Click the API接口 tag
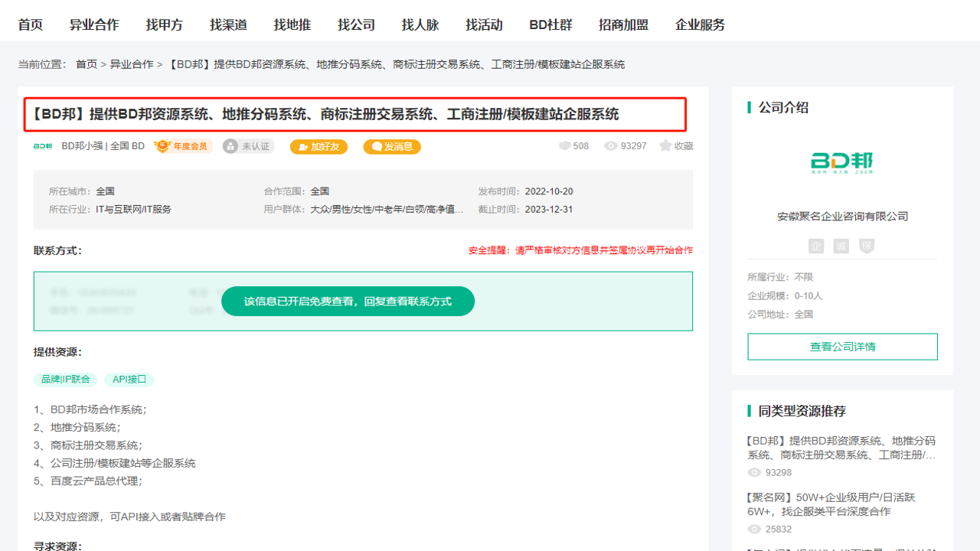 tap(129, 379)
